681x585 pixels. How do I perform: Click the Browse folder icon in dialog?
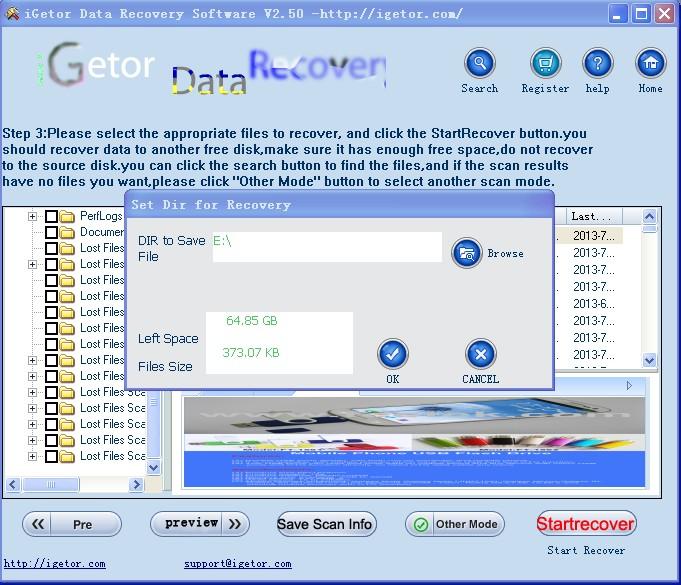point(466,253)
